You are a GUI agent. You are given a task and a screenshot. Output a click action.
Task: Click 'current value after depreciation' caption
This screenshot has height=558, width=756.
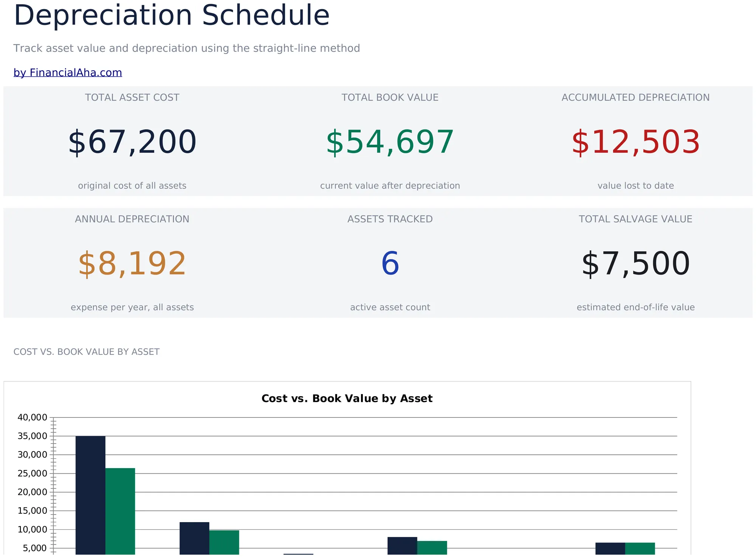[x=390, y=185]
